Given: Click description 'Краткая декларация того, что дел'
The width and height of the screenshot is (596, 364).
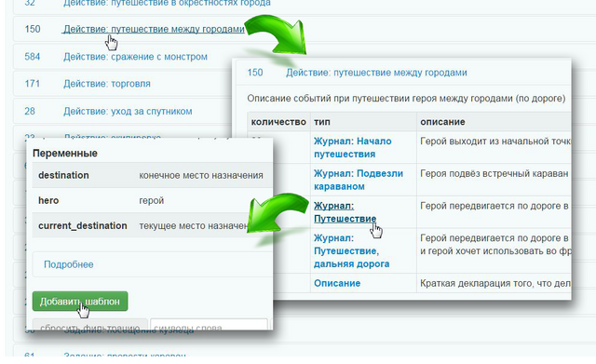Looking at the screenshot, I should (x=495, y=283).
